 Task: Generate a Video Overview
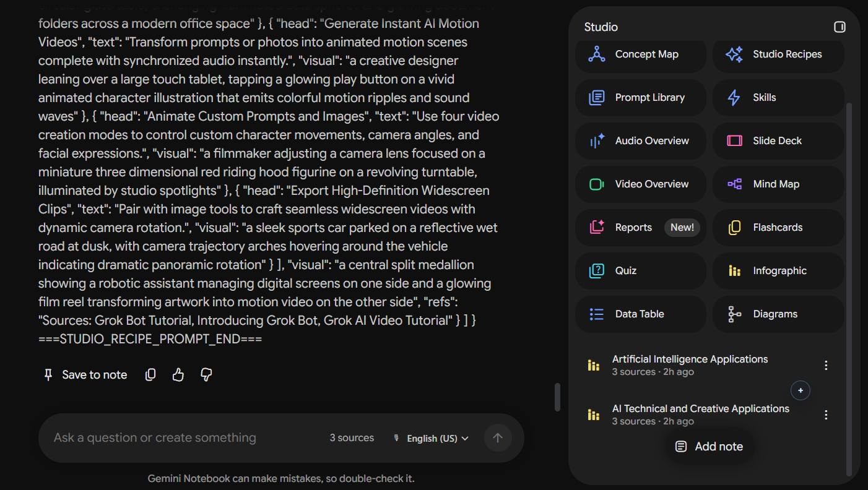pyautogui.click(x=640, y=184)
